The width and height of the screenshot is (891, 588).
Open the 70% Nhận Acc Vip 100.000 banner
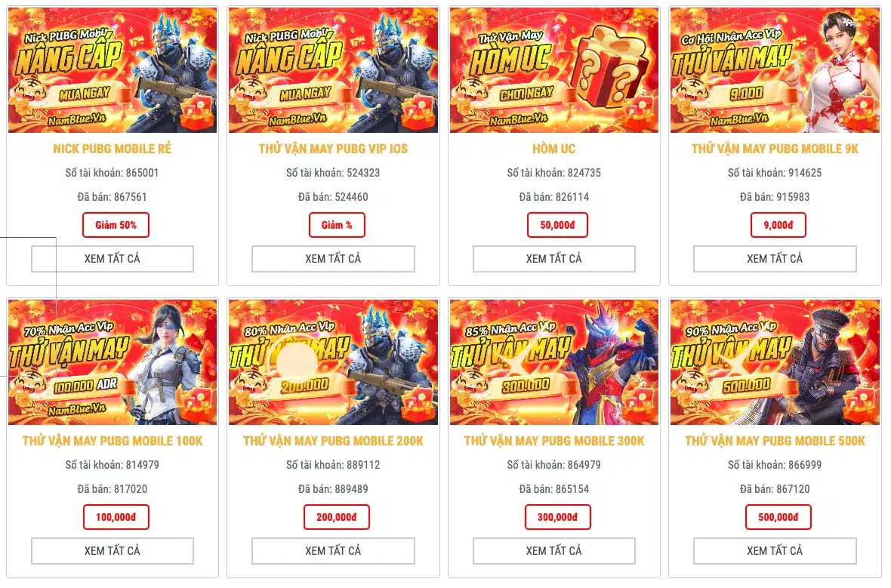(x=113, y=362)
